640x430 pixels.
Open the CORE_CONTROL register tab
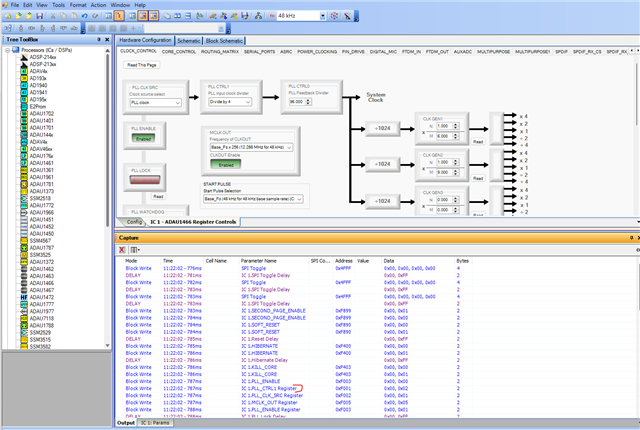179,52
